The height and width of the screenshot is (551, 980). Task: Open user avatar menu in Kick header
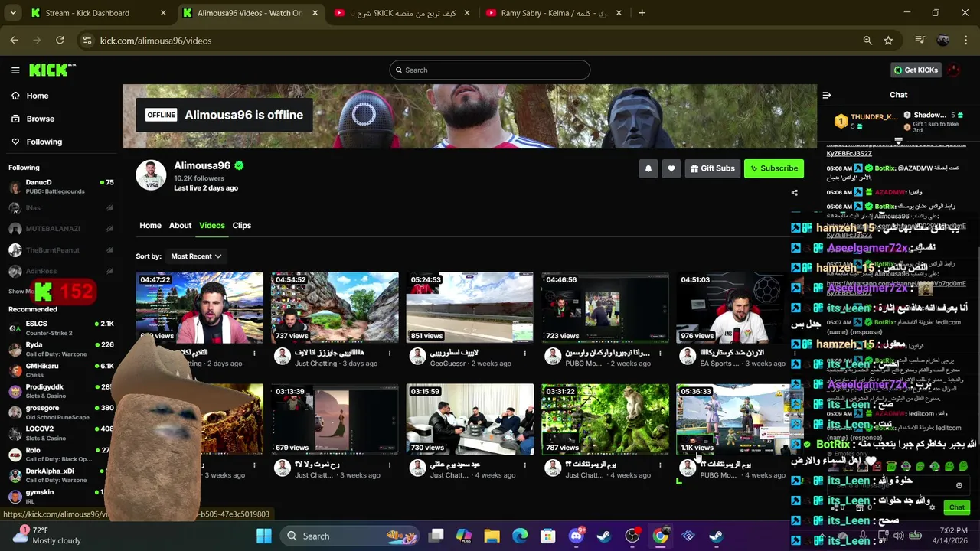953,70
